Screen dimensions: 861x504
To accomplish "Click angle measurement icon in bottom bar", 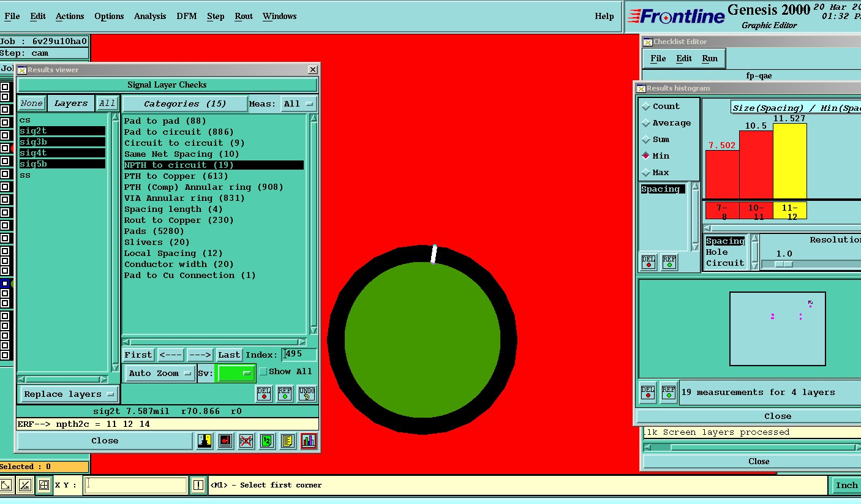I will coord(25,486).
